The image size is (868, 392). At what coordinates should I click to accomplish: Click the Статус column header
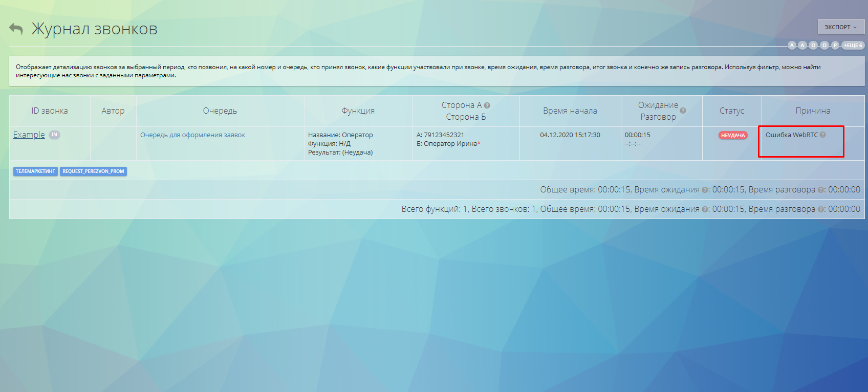pyautogui.click(x=731, y=111)
